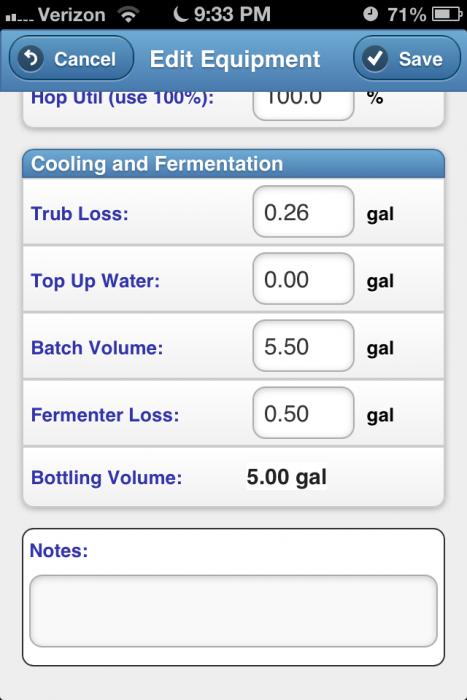Tap the Save checkmark icon

click(375, 58)
